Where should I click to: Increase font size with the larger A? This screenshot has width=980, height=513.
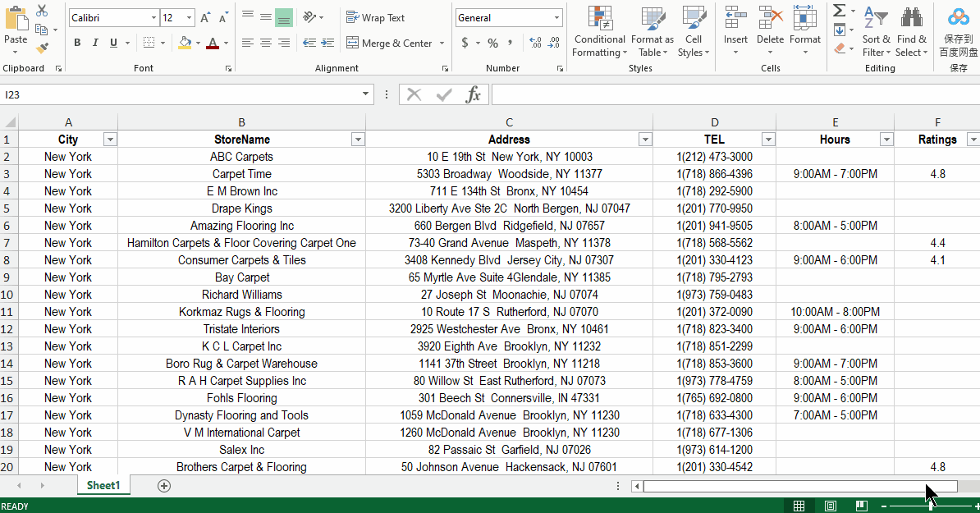pyautogui.click(x=205, y=17)
